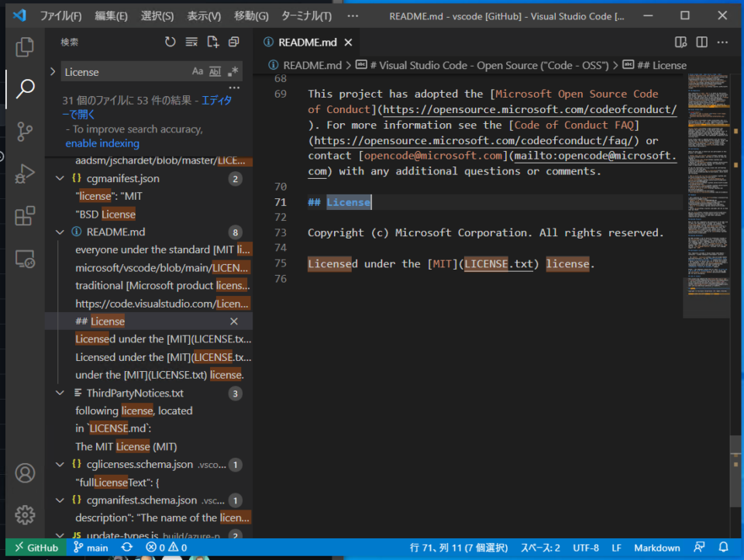Collapse the ThirdPartyNotices.txt results
This screenshot has height=560, width=744.
60,393
